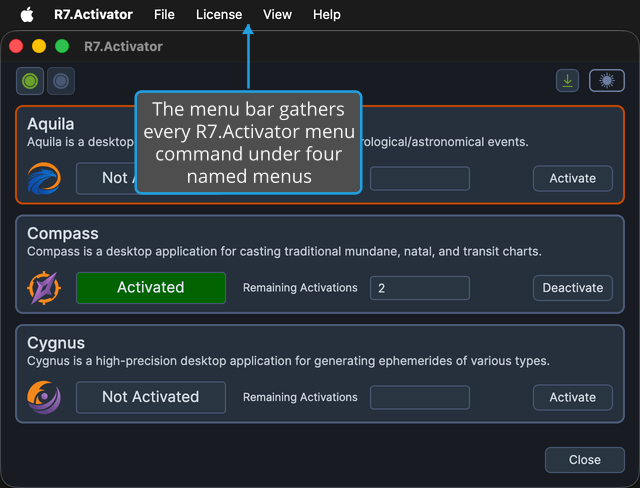Click the Compass app logo icon
The image size is (640, 488).
click(44, 288)
